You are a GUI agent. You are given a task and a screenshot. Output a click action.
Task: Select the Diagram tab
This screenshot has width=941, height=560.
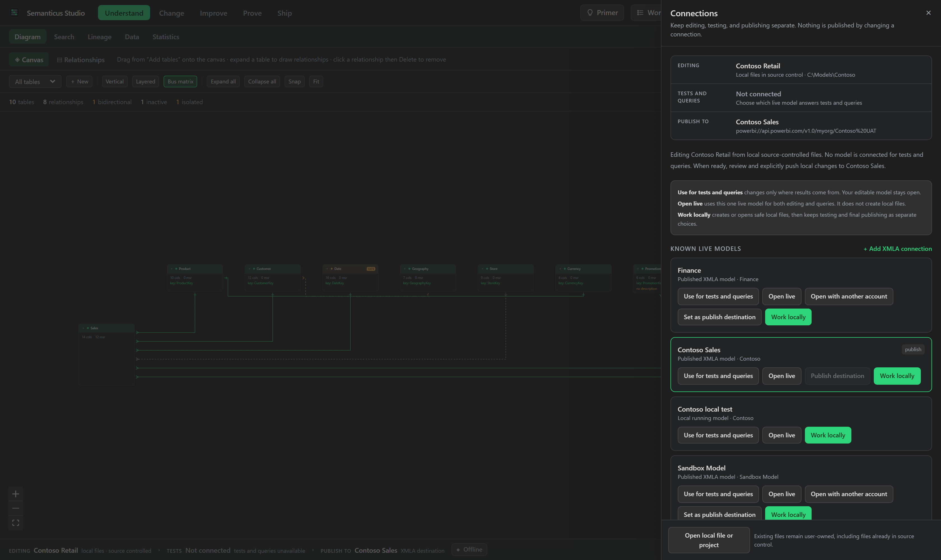pyautogui.click(x=27, y=37)
